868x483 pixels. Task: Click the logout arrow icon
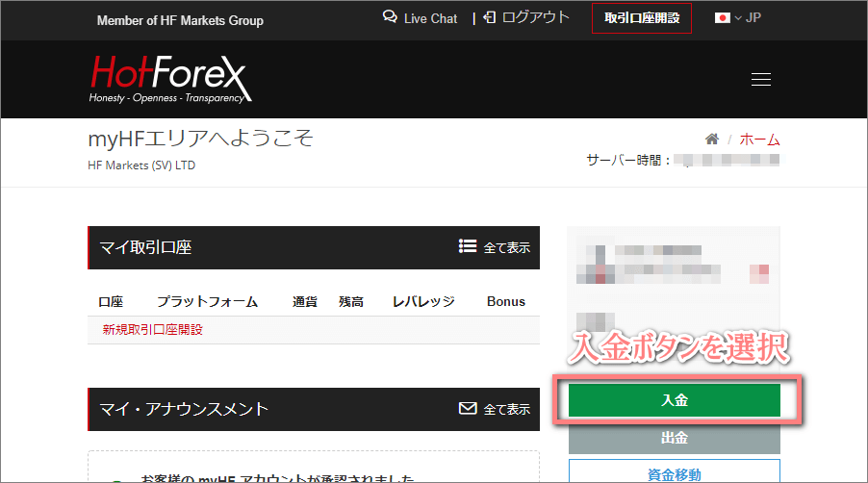coord(490,17)
